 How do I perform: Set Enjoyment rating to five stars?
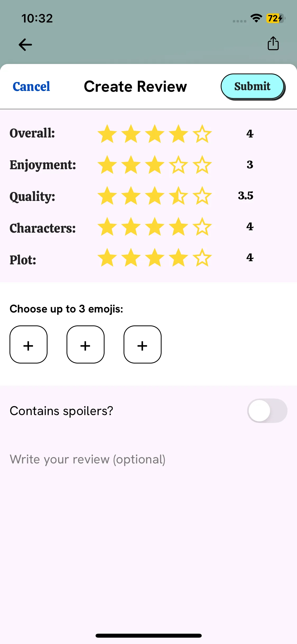click(202, 165)
